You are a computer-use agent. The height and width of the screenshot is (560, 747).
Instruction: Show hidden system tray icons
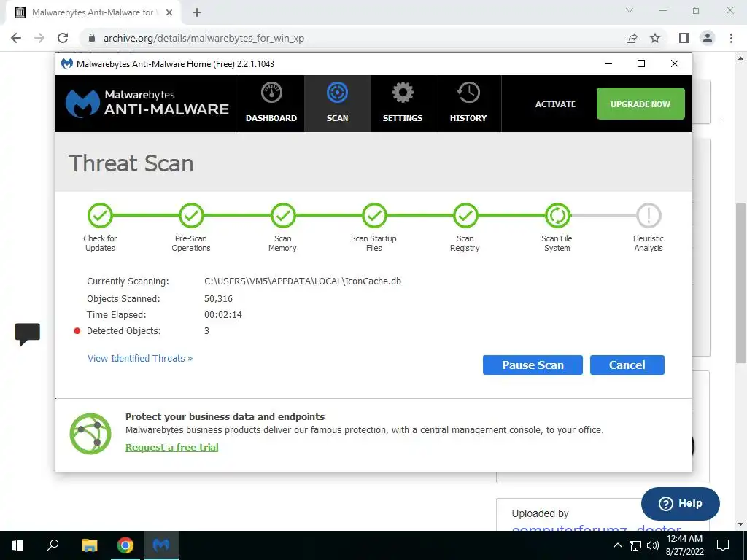[x=617, y=545]
